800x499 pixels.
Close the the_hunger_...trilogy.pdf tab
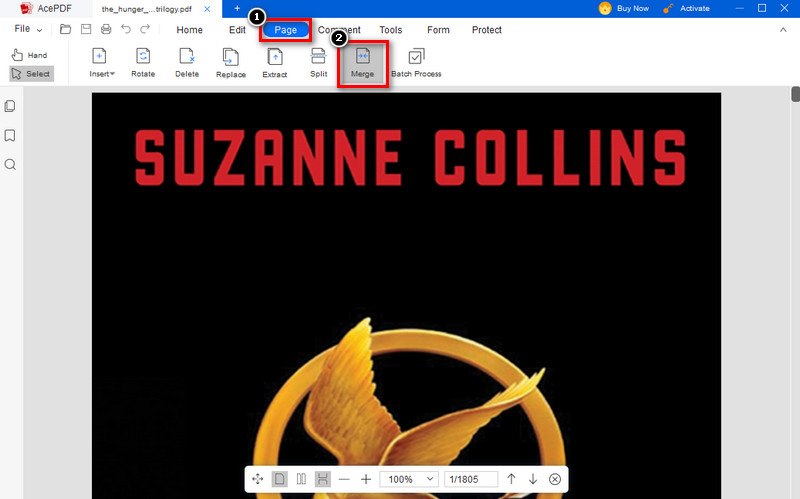click(207, 9)
